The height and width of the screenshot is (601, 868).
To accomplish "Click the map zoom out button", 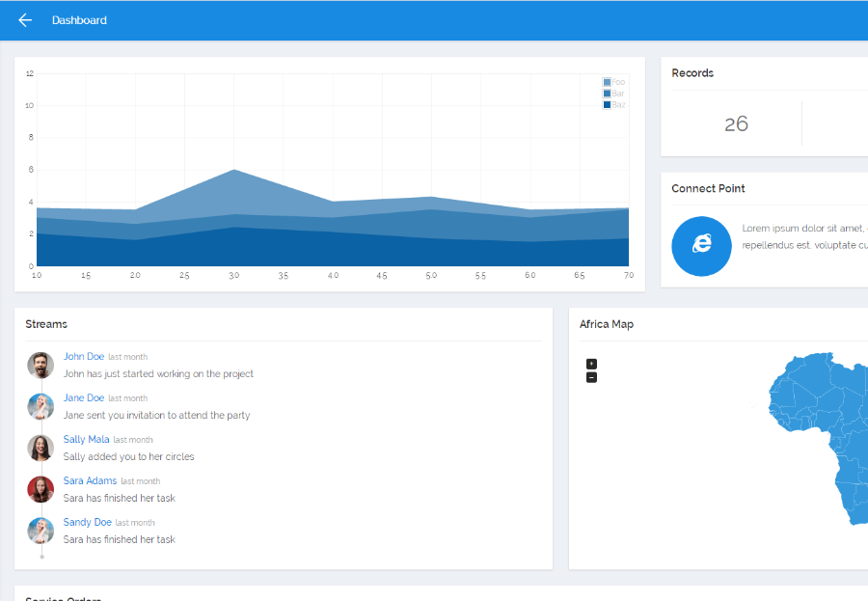I will coord(591,378).
